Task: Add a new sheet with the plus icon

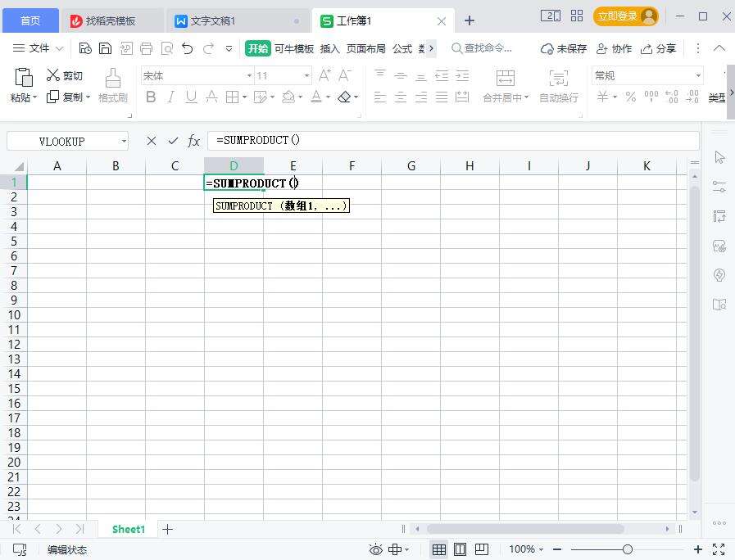Action: coord(167,529)
